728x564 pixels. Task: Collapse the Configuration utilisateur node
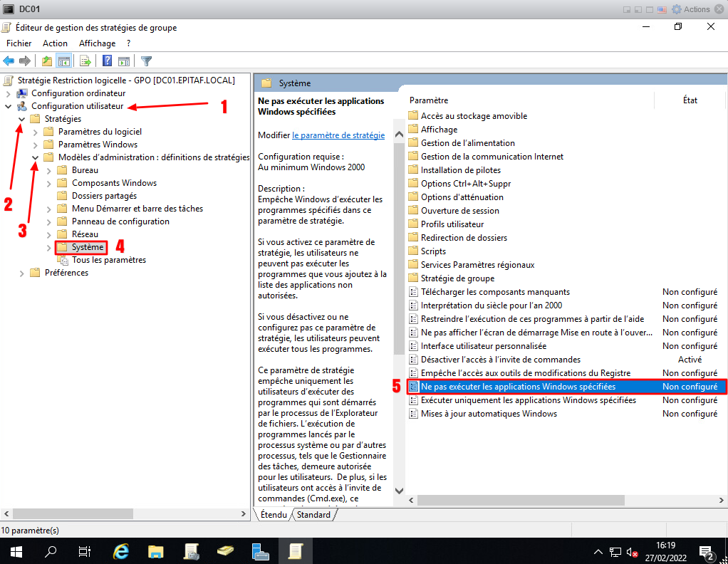(x=9, y=106)
